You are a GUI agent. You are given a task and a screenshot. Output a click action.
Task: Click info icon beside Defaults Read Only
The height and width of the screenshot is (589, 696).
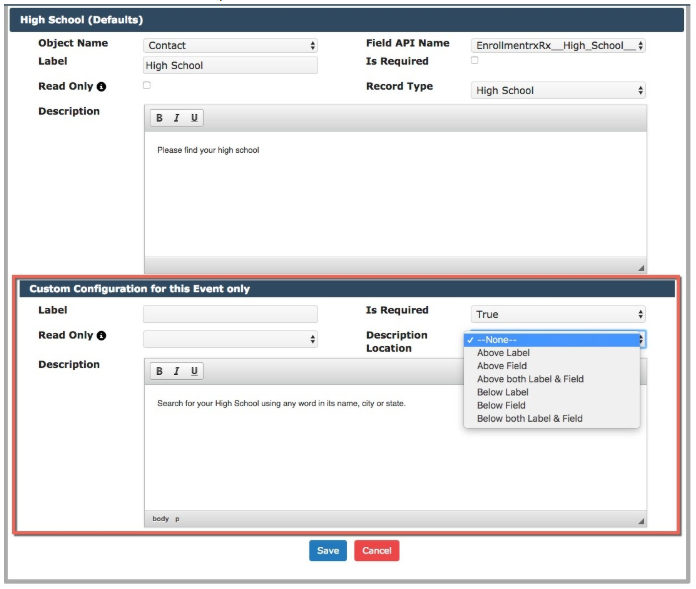(x=101, y=87)
